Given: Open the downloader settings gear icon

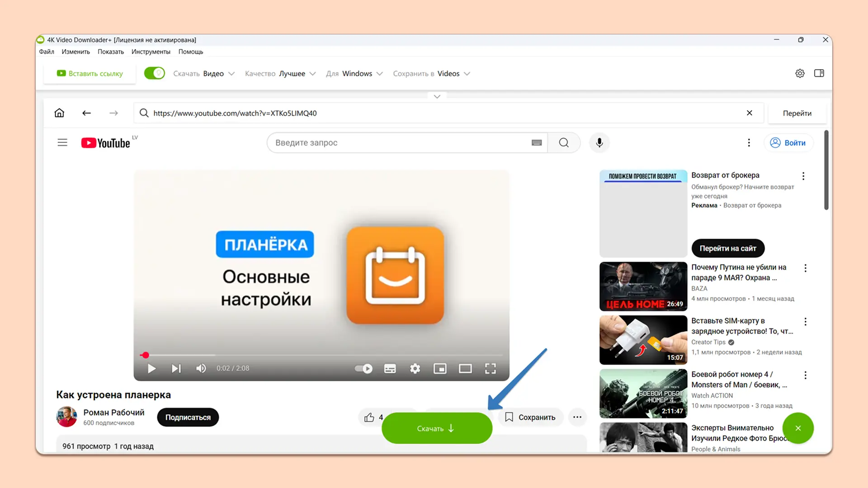Looking at the screenshot, I should 800,73.
